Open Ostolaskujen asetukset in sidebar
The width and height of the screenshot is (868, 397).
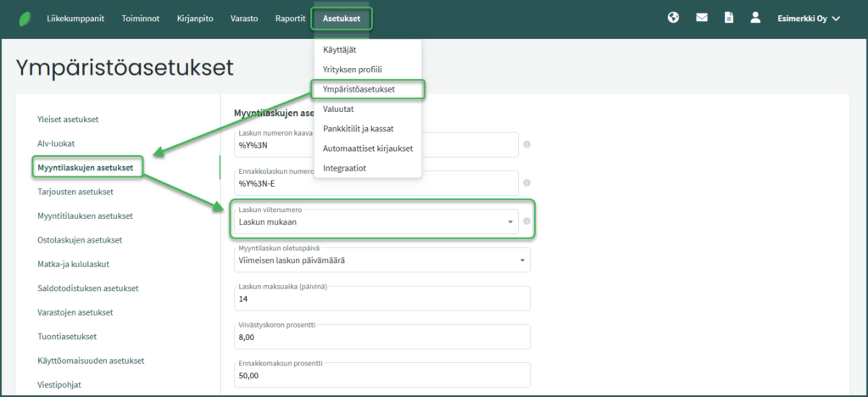pyautogui.click(x=80, y=240)
